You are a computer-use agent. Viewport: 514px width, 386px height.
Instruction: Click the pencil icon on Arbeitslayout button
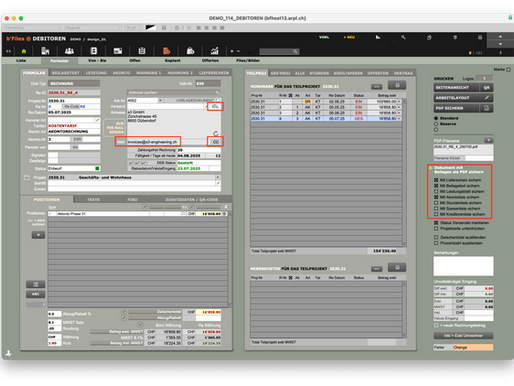pos(487,98)
